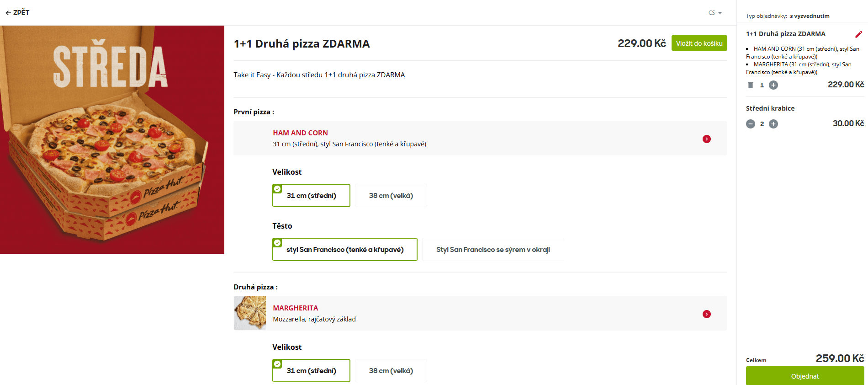Open MARGHERITA details via red chevron
Image resolution: width=868 pixels, height=385 pixels.
tap(707, 314)
